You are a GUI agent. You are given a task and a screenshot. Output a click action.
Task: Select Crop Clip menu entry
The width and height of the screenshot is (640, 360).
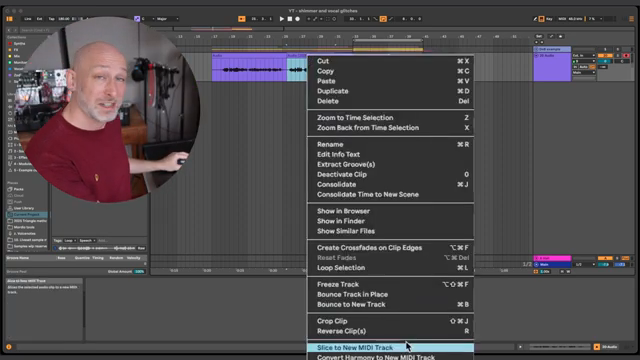tap(391, 321)
